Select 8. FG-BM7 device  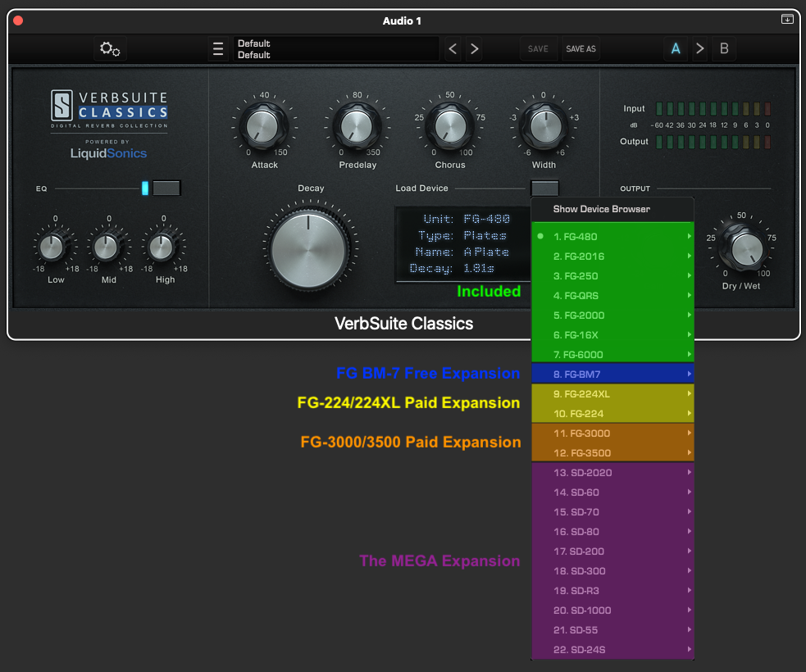point(612,374)
